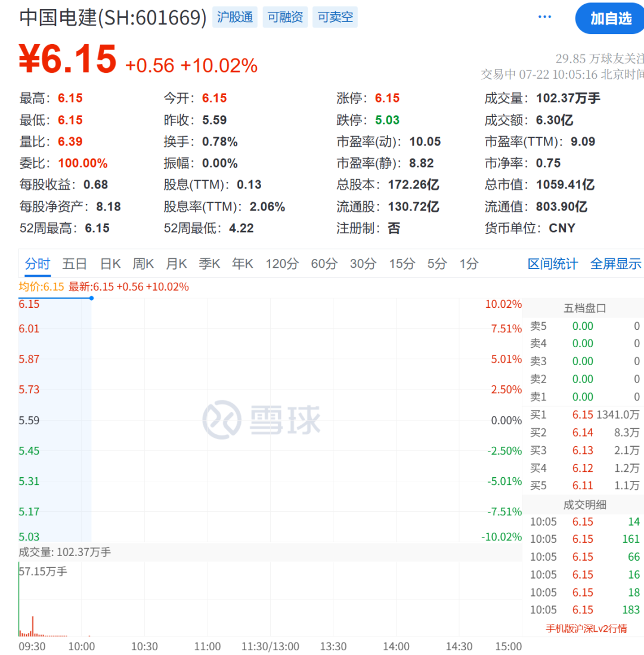This screenshot has width=644, height=655.
Task: Select the 30分 interval tab
Action: click(363, 264)
